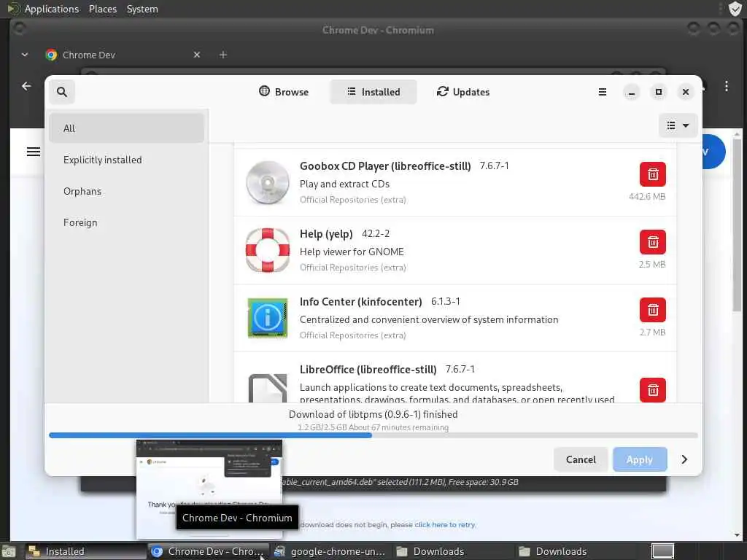Click the Chrome Dev window preview thumbnail
747x560 pixels.
[x=209, y=489]
